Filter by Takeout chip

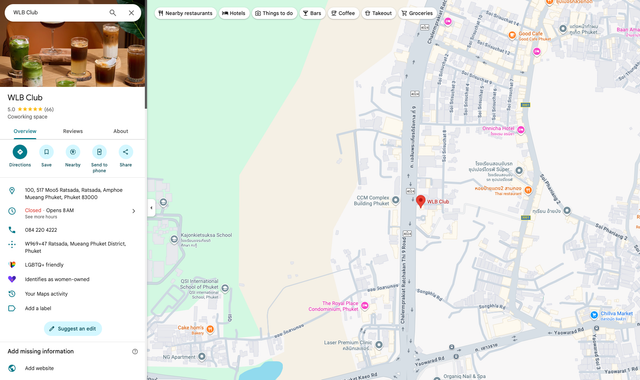378,13
